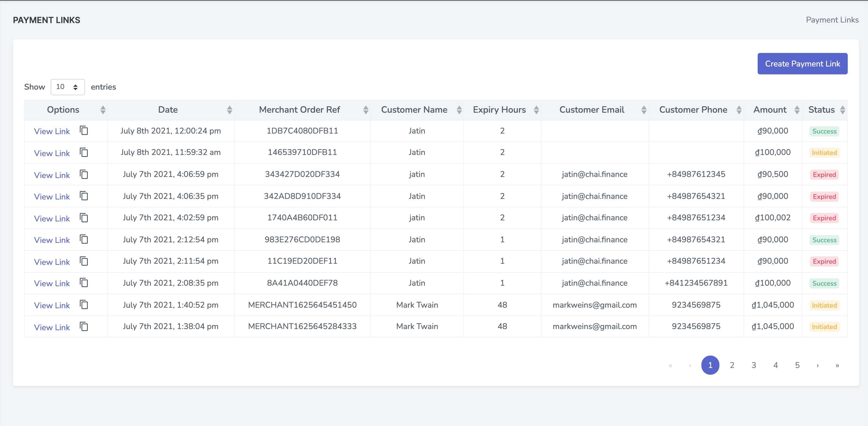
Task: Select amount ₫90,500 cell
Action: [773, 174]
